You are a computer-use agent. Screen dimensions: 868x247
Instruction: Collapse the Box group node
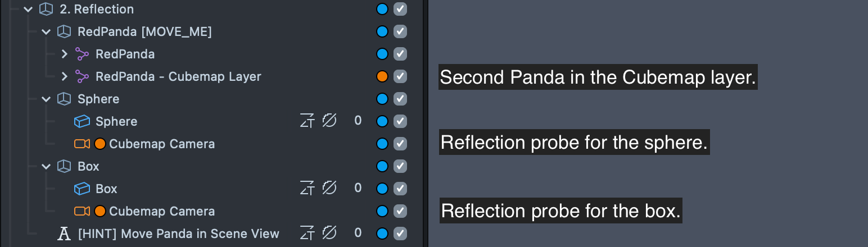click(46, 166)
